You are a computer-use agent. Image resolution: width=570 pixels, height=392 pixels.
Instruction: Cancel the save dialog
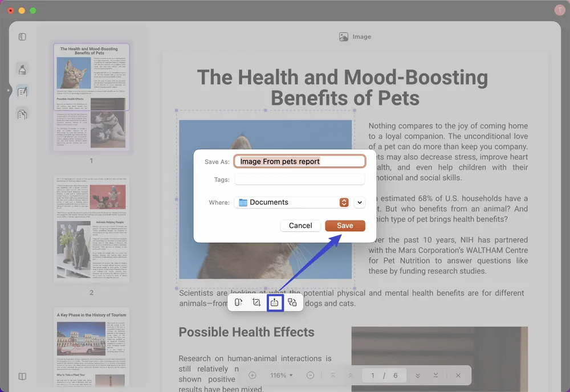300,226
